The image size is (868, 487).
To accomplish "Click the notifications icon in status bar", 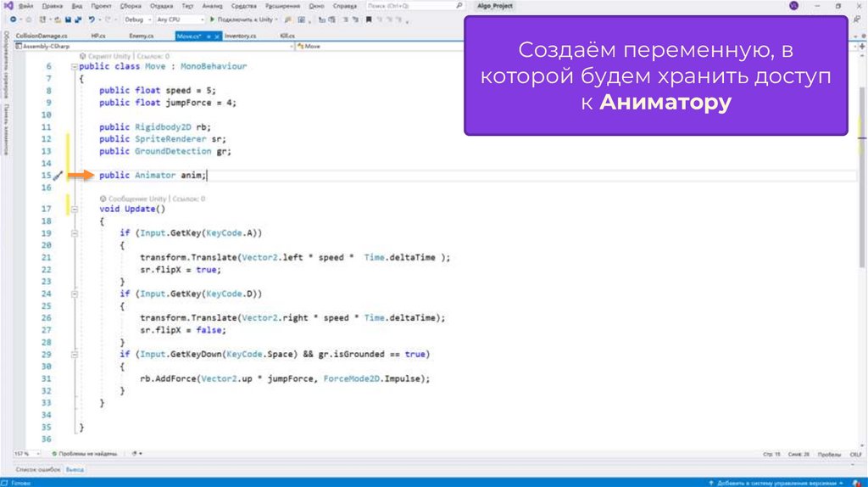I will click(x=856, y=483).
